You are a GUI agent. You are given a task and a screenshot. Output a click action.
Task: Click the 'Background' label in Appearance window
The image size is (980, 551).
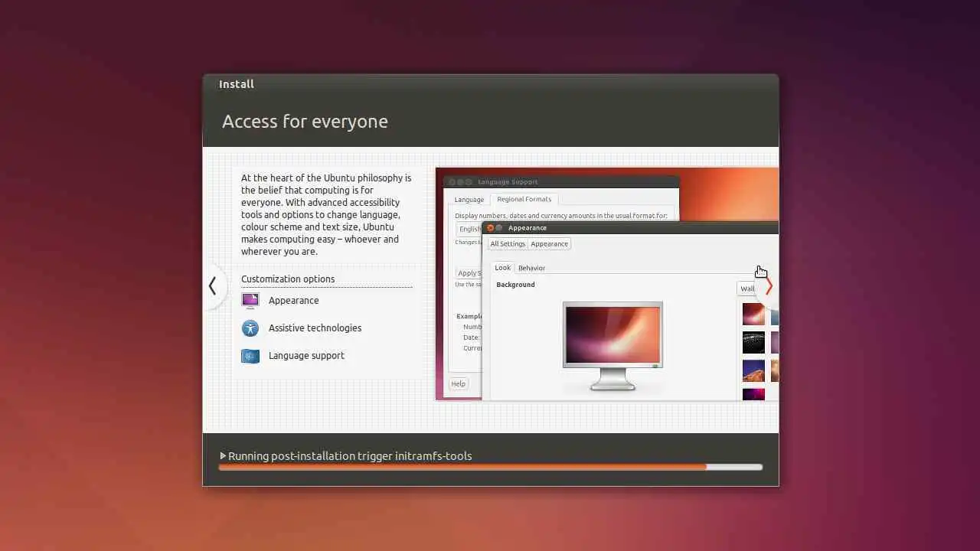point(515,285)
